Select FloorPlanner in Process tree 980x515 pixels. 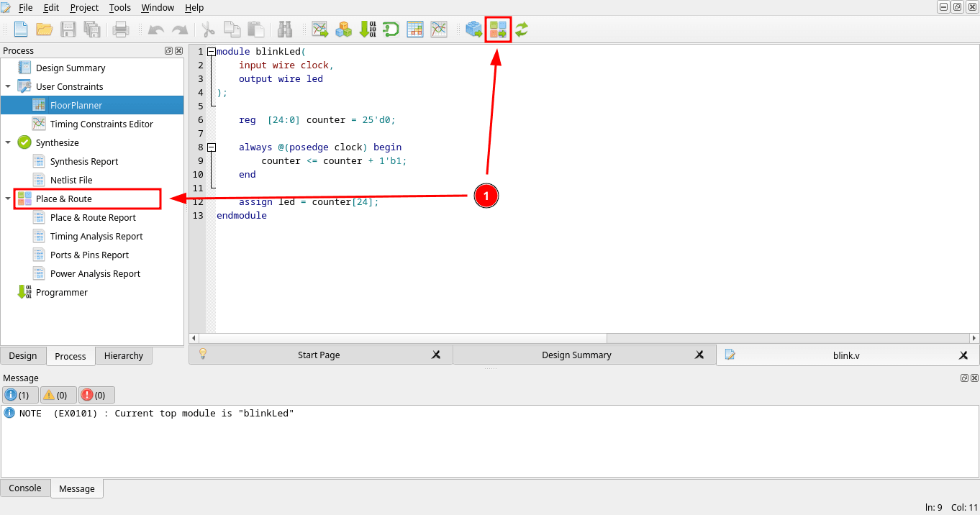pos(76,106)
